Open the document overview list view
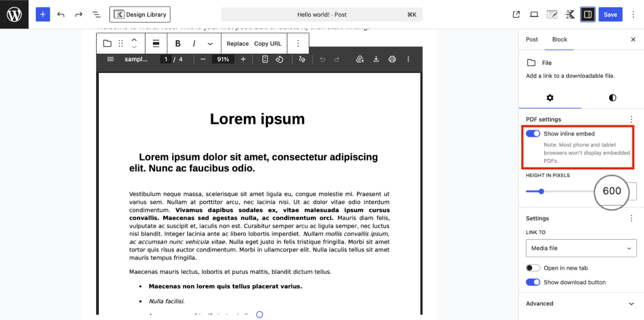The image size is (644, 320). 96,14
